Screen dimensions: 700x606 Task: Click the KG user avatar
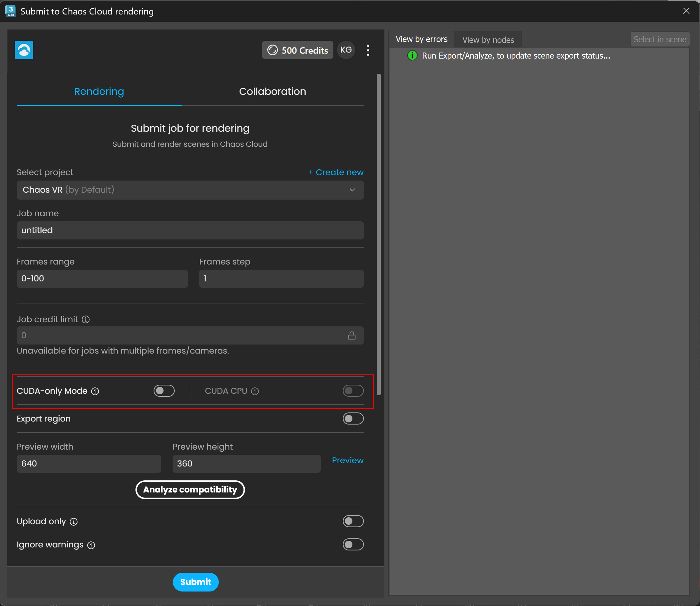[346, 50]
